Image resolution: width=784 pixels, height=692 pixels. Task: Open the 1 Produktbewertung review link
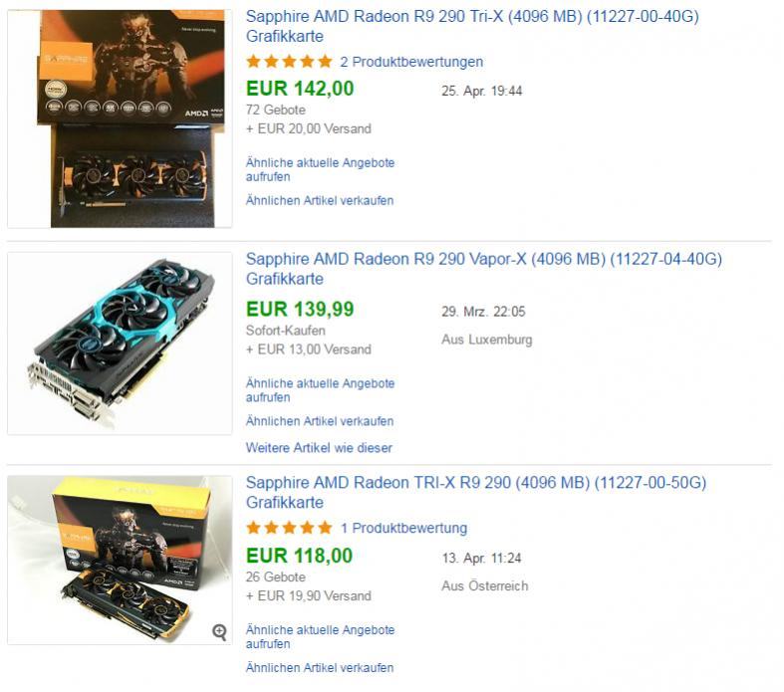point(404,528)
